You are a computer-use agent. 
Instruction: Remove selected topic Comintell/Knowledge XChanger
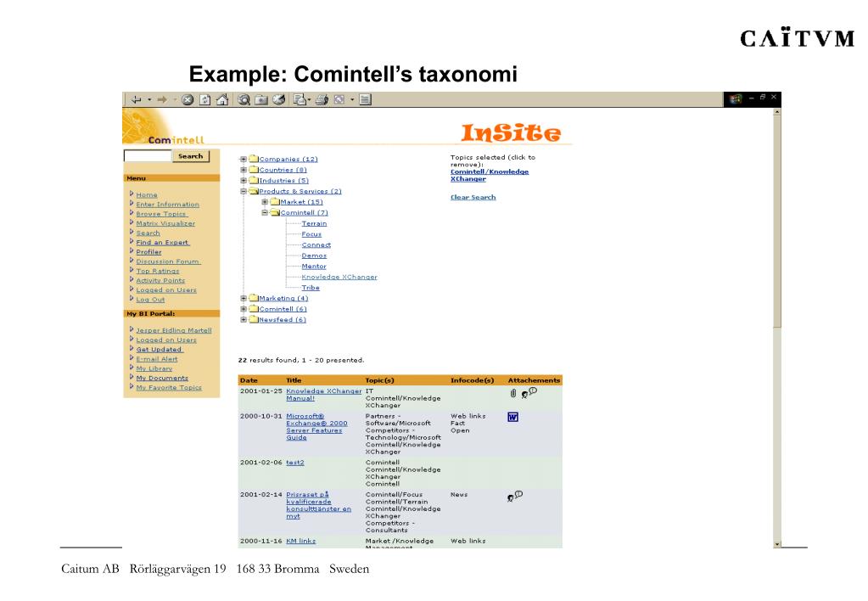(490, 175)
